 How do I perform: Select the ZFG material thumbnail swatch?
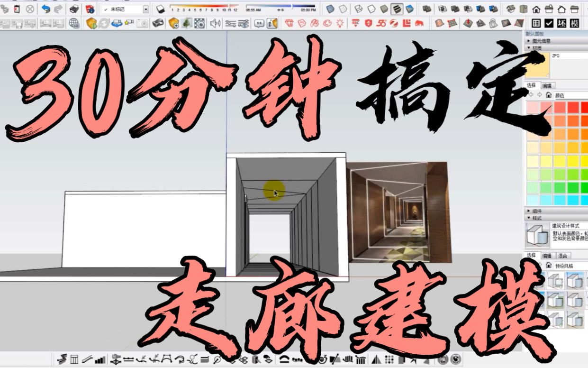[537, 64]
